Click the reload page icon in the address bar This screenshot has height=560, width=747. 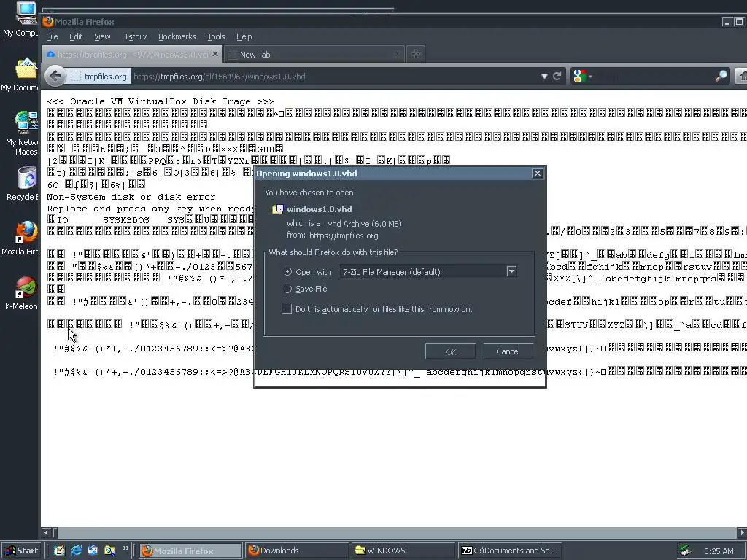tap(557, 76)
